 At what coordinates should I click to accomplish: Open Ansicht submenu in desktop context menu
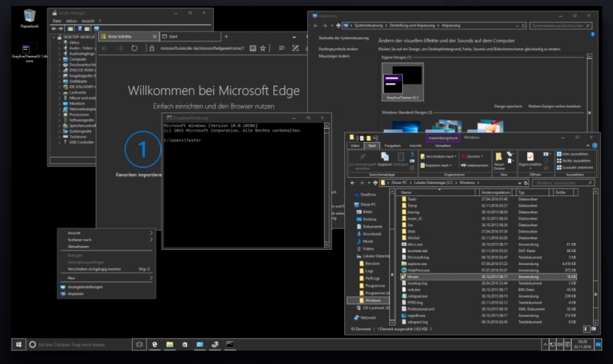click(x=107, y=233)
